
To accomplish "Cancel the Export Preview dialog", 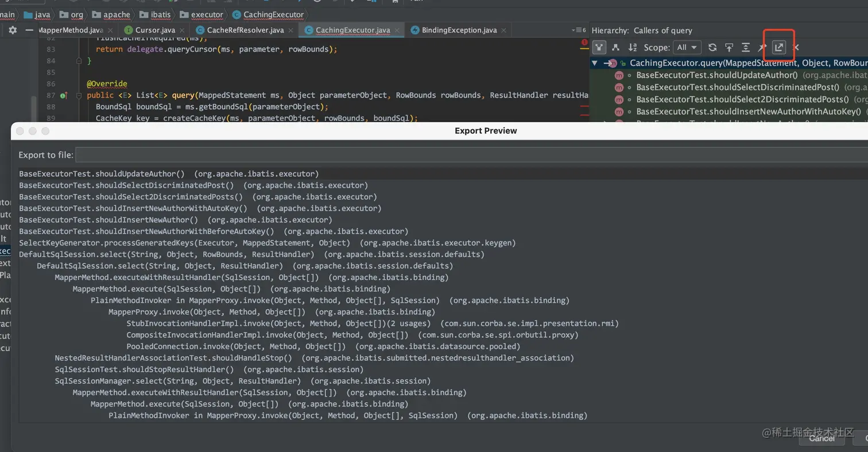I will (821, 438).
